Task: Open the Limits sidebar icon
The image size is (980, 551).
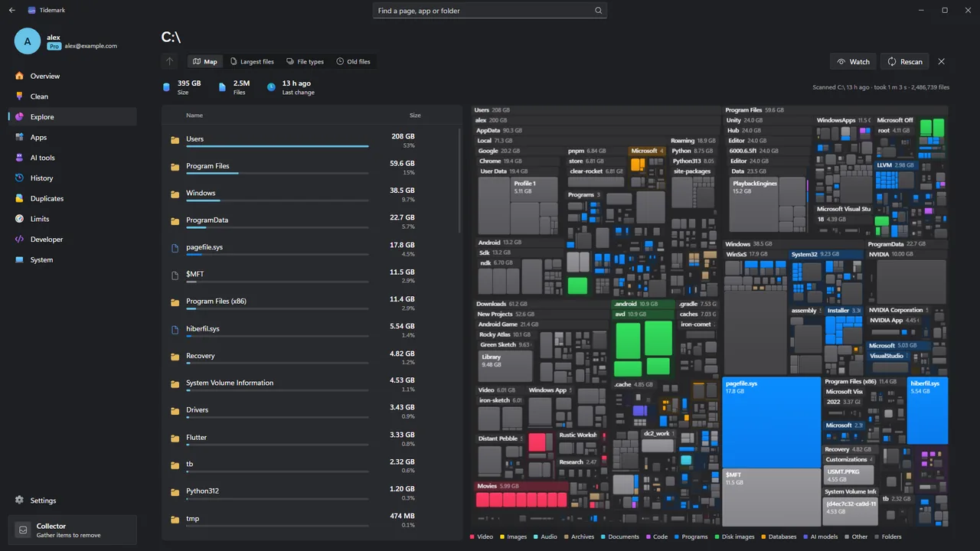Action: [x=20, y=219]
